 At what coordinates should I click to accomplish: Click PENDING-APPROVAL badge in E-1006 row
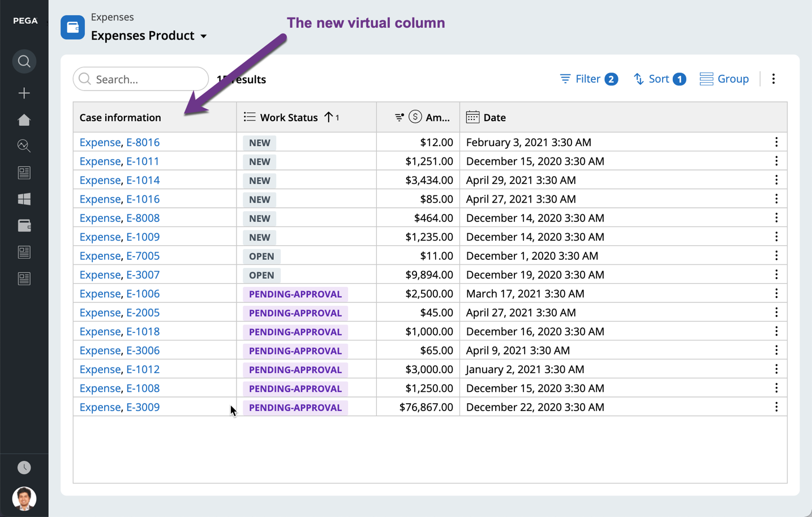point(295,294)
